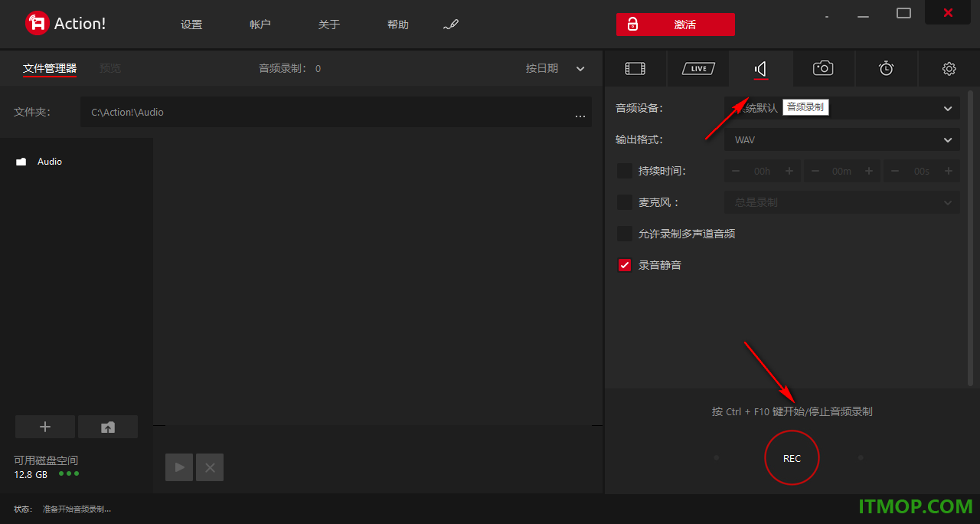Expand the 音频设备 device dropdown
Viewport: 980px width, 524px height.
tap(842, 108)
